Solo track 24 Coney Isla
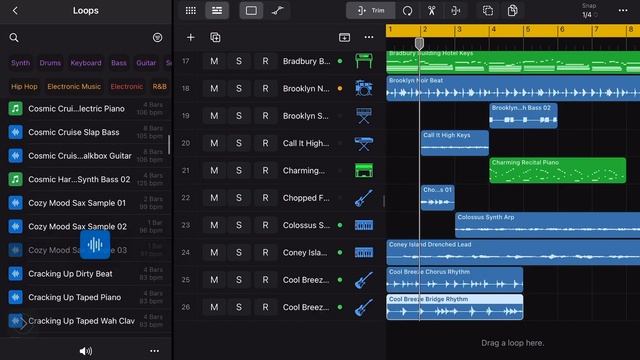The height and width of the screenshot is (360, 640). point(239,253)
